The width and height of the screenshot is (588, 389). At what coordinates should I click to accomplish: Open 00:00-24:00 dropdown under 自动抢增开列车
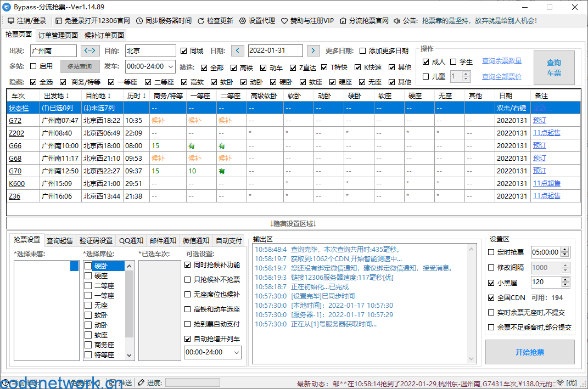[x=212, y=352]
